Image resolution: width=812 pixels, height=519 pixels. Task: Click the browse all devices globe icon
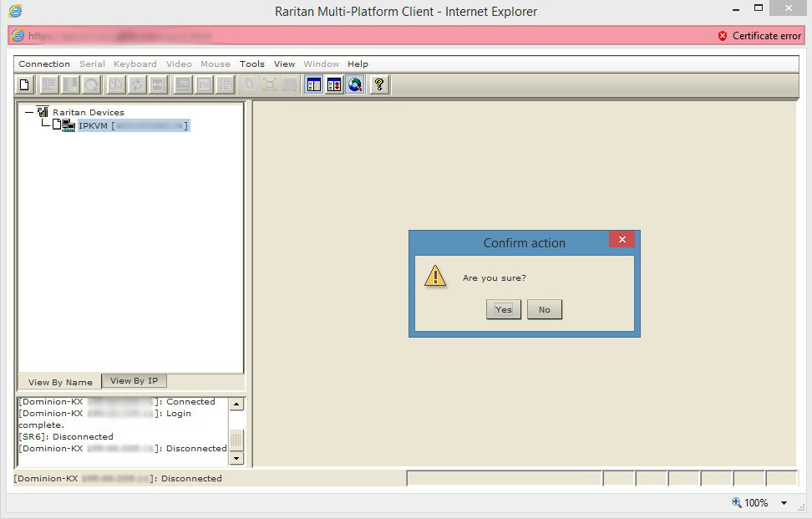pyautogui.click(x=355, y=84)
